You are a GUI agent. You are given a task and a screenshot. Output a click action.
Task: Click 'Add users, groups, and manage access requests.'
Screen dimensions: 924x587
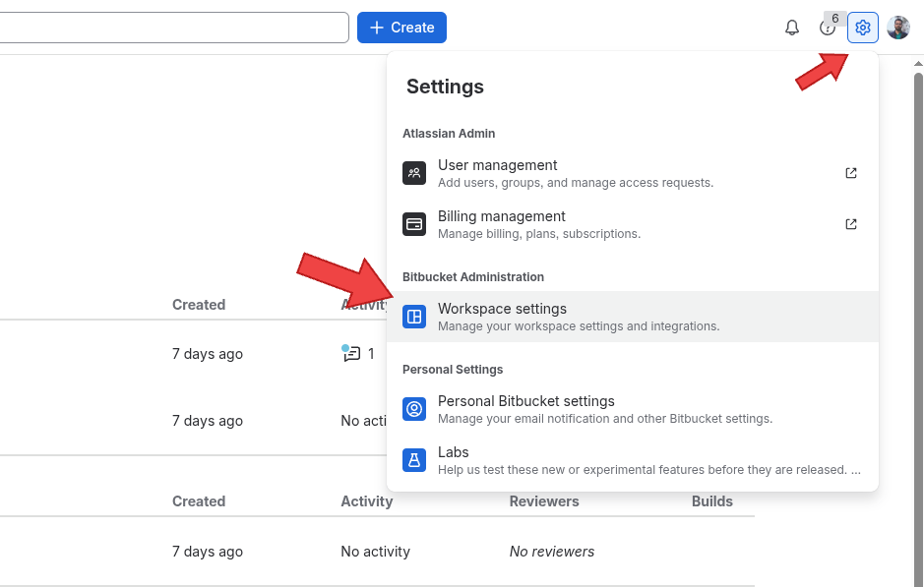(575, 183)
